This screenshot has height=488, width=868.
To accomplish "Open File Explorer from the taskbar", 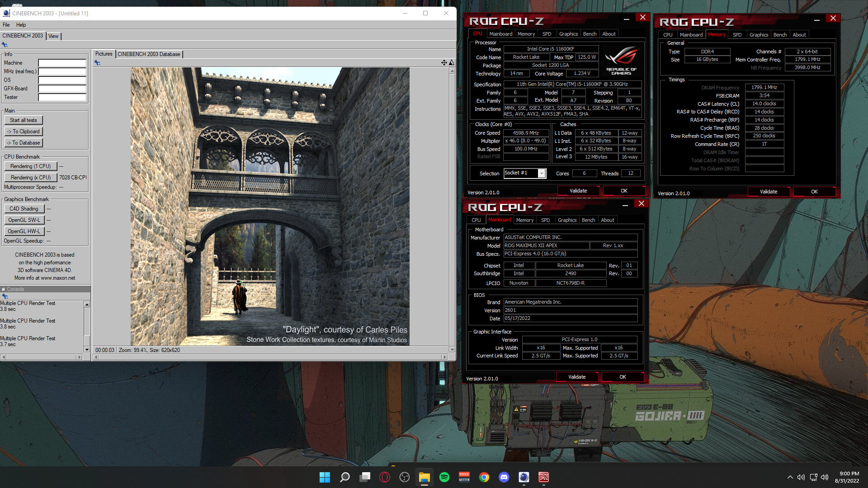I will pyautogui.click(x=424, y=477).
